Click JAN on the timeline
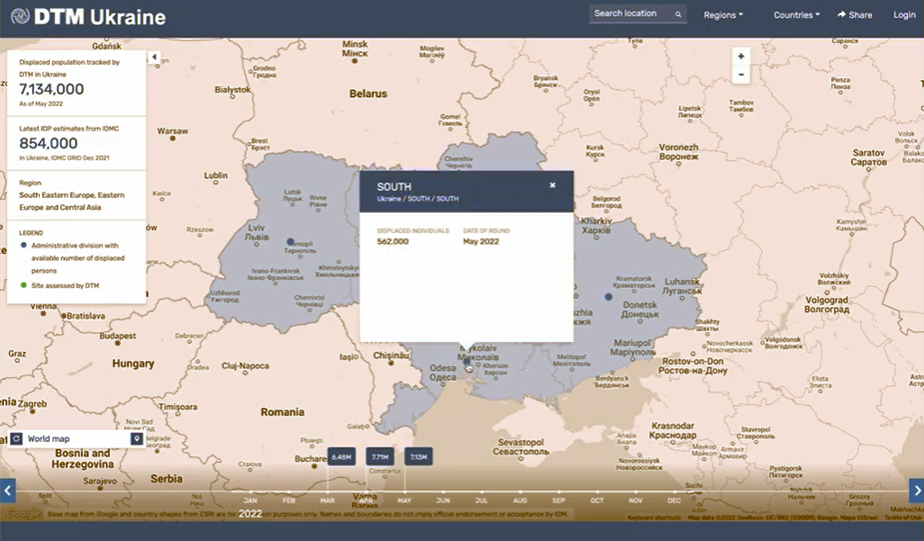 (250, 500)
